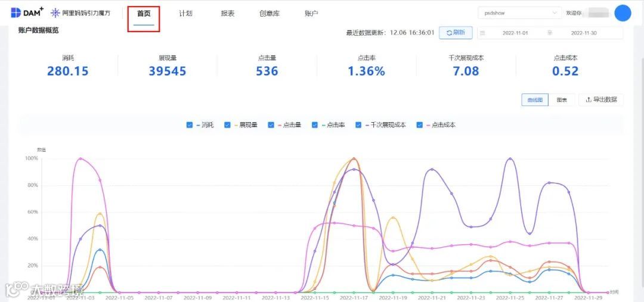Click the 千次展现成本 metric label

pos(466,58)
